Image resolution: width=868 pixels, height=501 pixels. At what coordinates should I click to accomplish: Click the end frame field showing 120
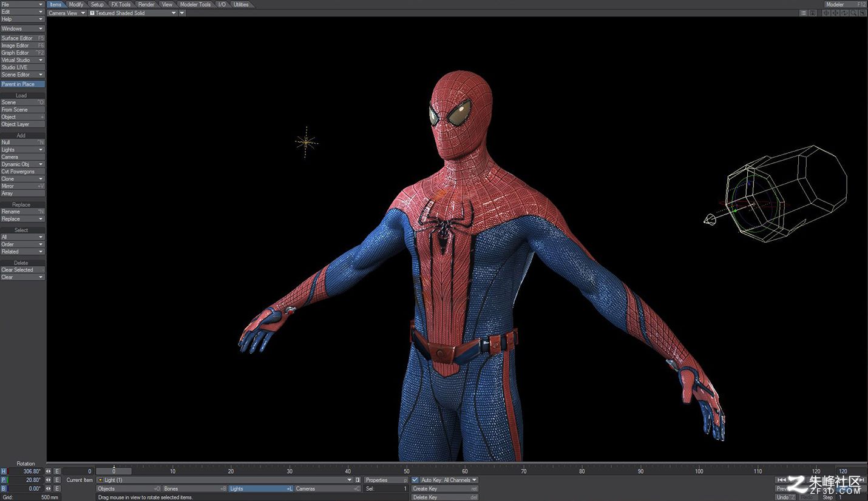851,471
